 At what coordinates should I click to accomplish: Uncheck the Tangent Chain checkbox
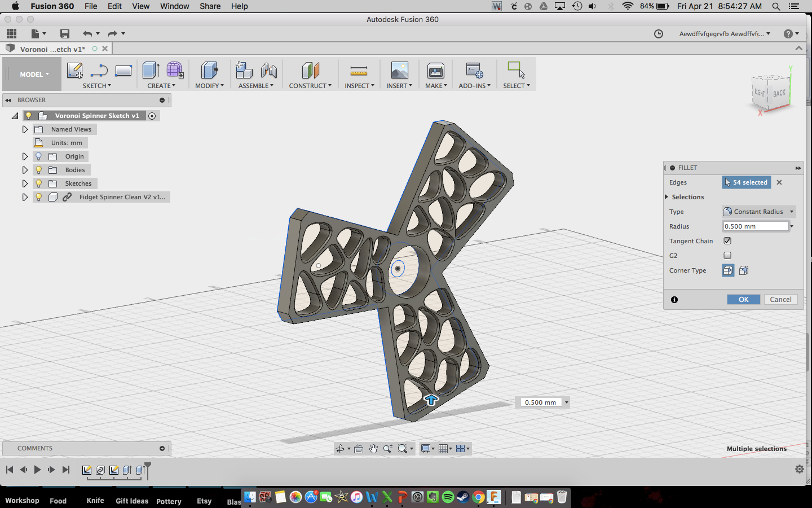pyautogui.click(x=727, y=241)
